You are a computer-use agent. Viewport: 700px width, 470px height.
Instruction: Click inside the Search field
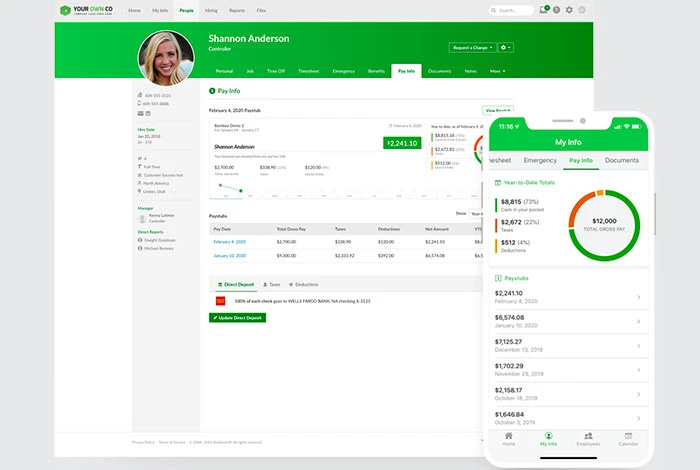512,10
